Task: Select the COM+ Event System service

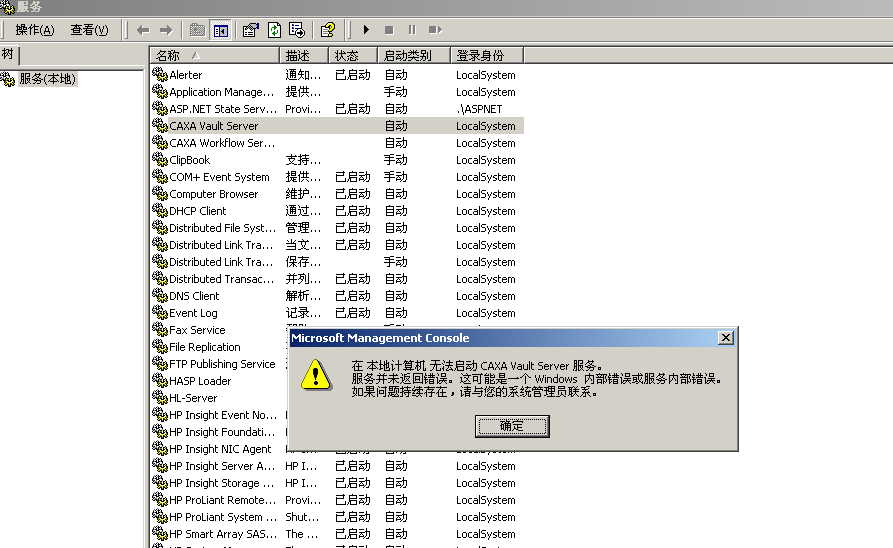Action: pyautogui.click(x=219, y=177)
